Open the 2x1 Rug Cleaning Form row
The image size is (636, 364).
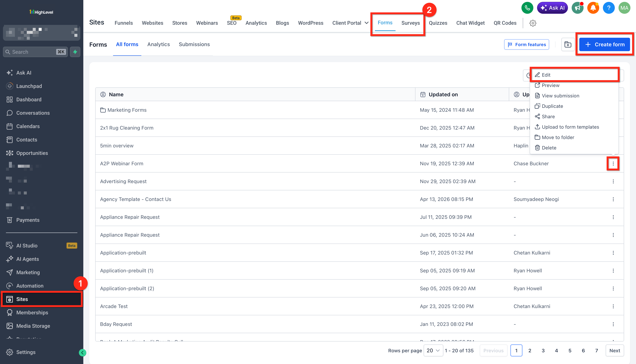coord(359,128)
